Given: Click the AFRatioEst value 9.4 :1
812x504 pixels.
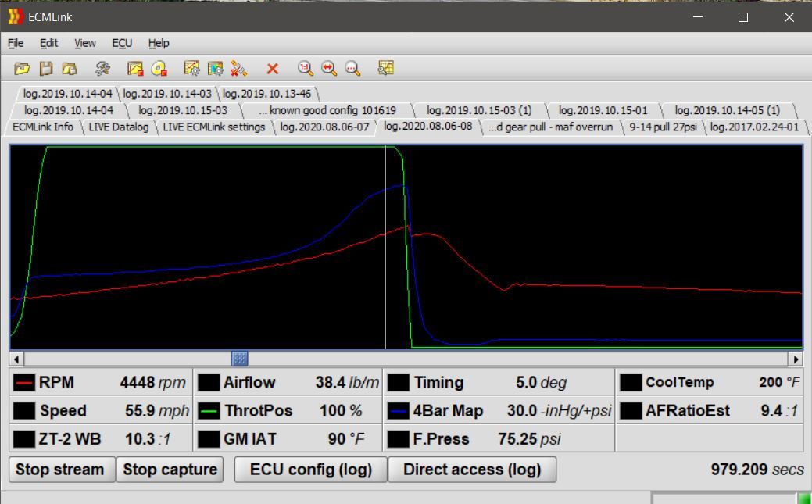Looking at the screenshot, I should click(779, 411).
